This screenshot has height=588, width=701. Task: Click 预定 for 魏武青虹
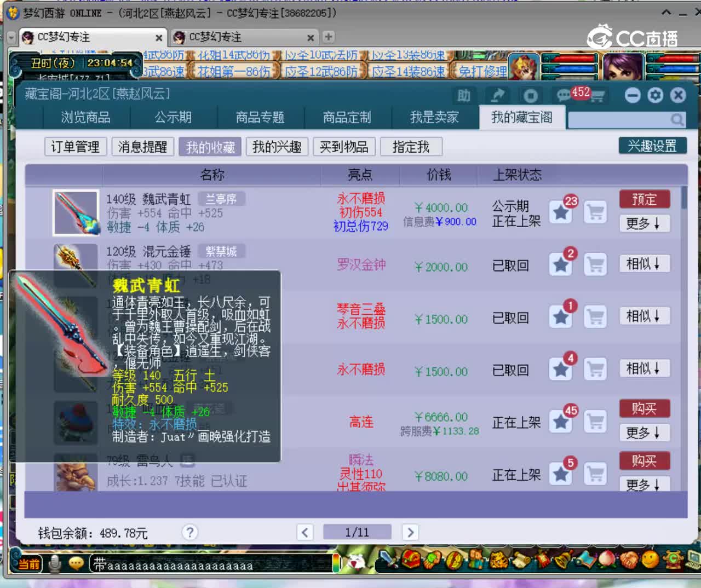644,199
